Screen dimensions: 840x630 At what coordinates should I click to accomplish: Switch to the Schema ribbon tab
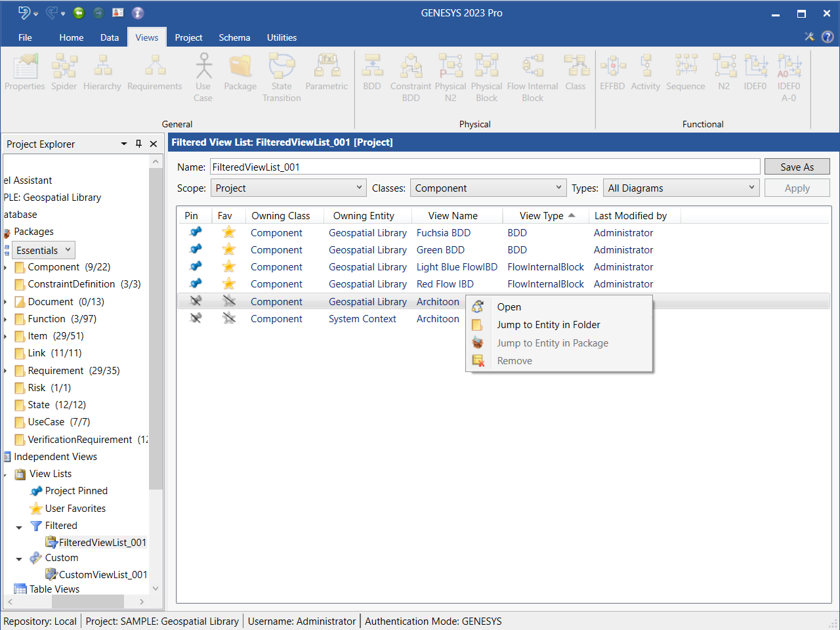[234, 37]
